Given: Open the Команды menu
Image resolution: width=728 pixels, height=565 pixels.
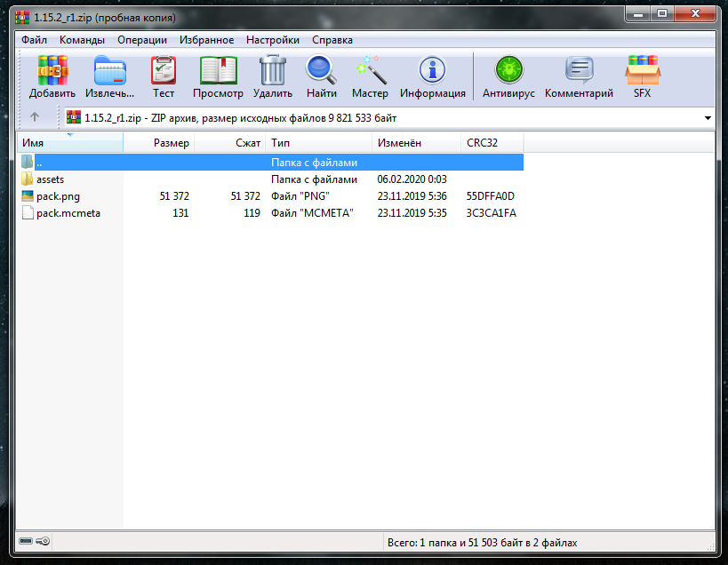Looking at the screenshot, I should (82, 40).
